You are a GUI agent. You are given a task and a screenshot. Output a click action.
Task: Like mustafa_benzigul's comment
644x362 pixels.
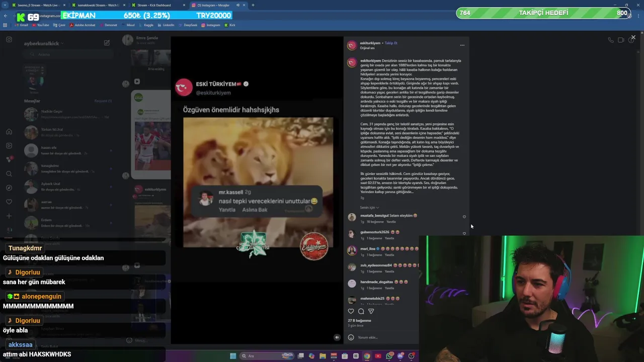[464, 217]
